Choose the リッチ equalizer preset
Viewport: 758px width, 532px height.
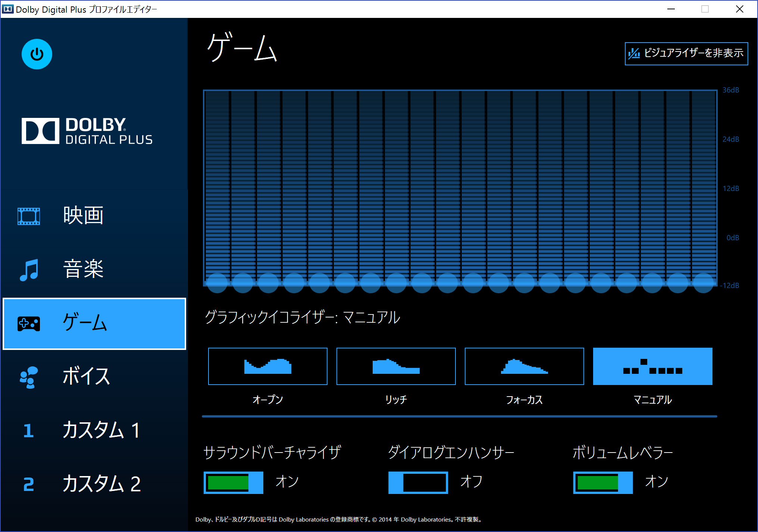coord(396,366)
